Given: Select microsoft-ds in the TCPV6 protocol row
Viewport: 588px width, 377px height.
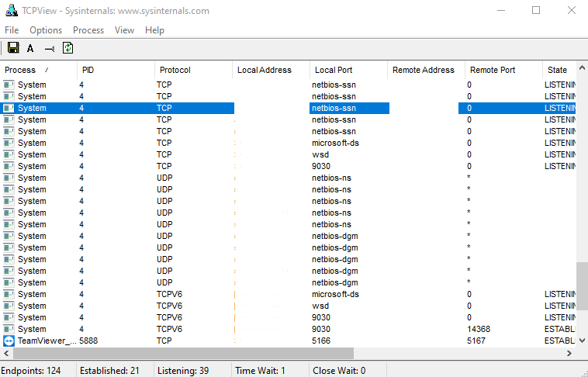Looking at the screenshot, I should [x=335, y=294].
